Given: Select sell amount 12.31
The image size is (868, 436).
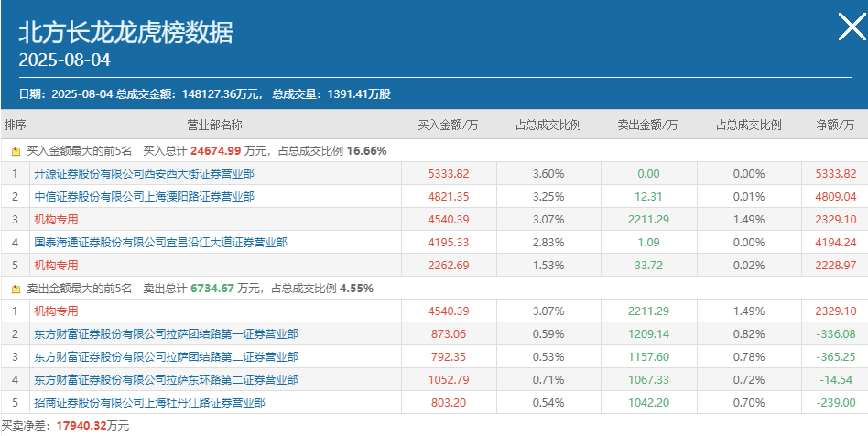Looking at the screenshot, I should [x=648, y=197].
